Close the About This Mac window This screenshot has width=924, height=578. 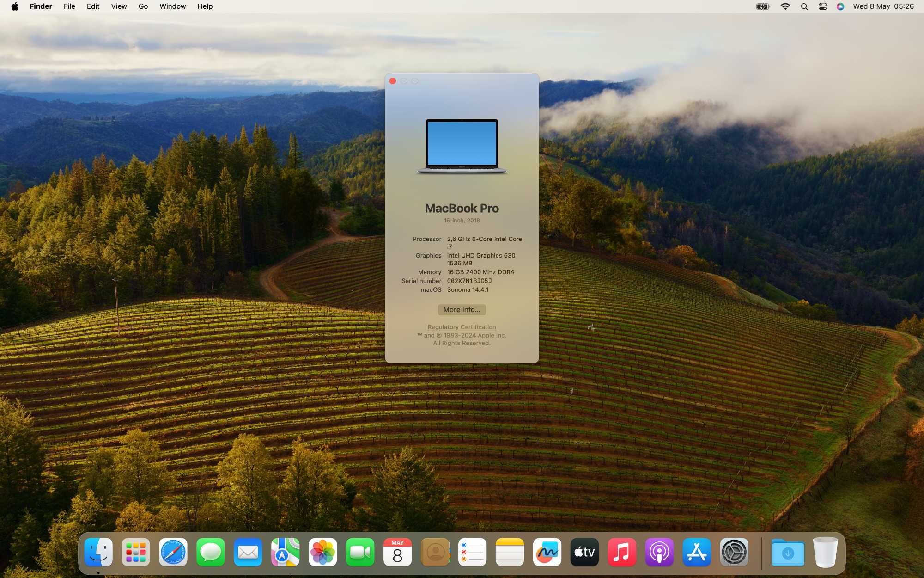393,81
